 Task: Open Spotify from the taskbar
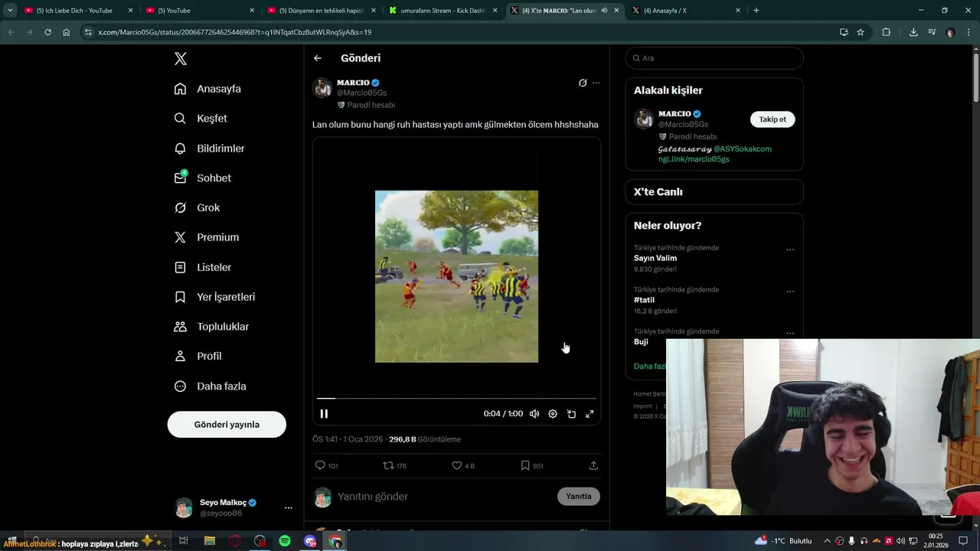tap(285, 541)
